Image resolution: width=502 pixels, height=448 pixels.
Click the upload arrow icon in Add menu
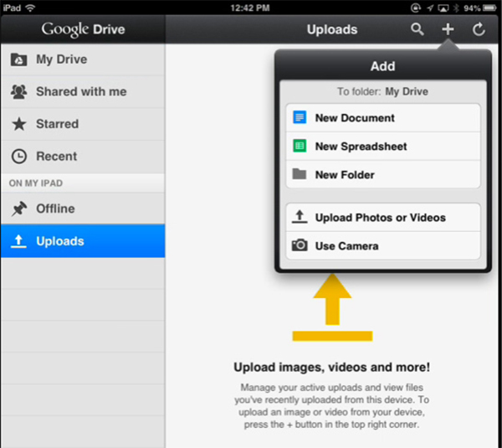[300, 217]
